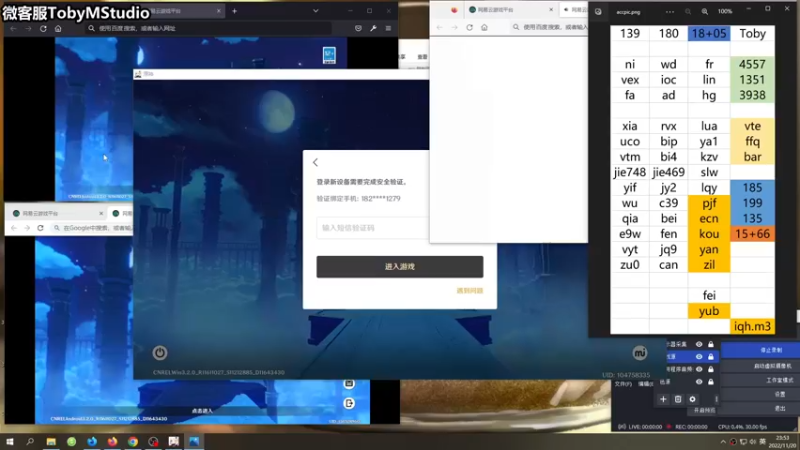
Task: Click 18+05 blue cell in table image
Action: pyautogui.click(x=709, y=34)
